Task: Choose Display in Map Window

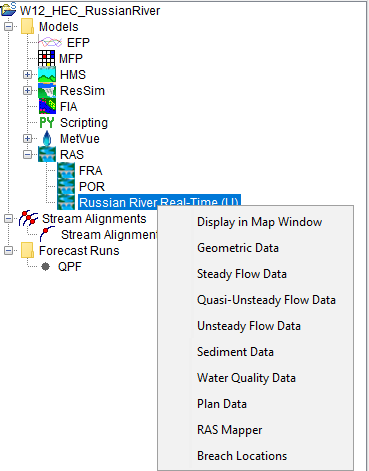Action: point(259,222)
